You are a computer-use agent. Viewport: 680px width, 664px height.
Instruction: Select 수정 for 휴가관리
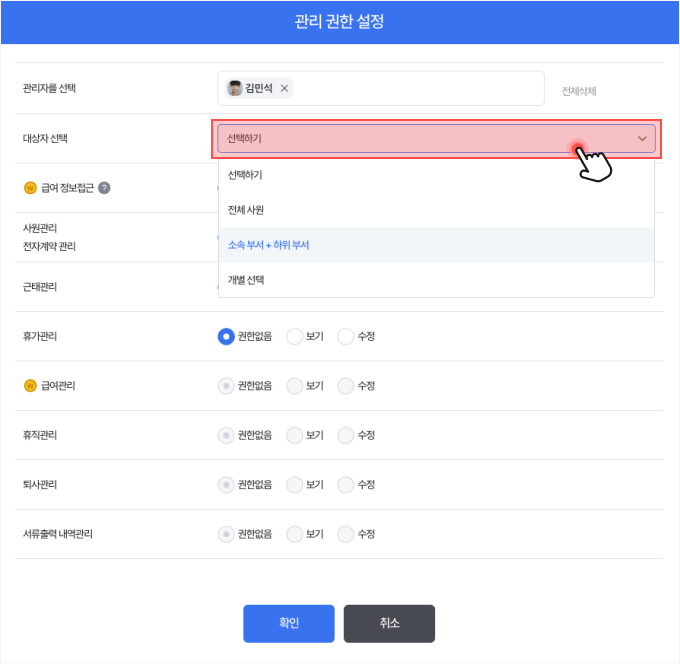click(x=346, y=337)
